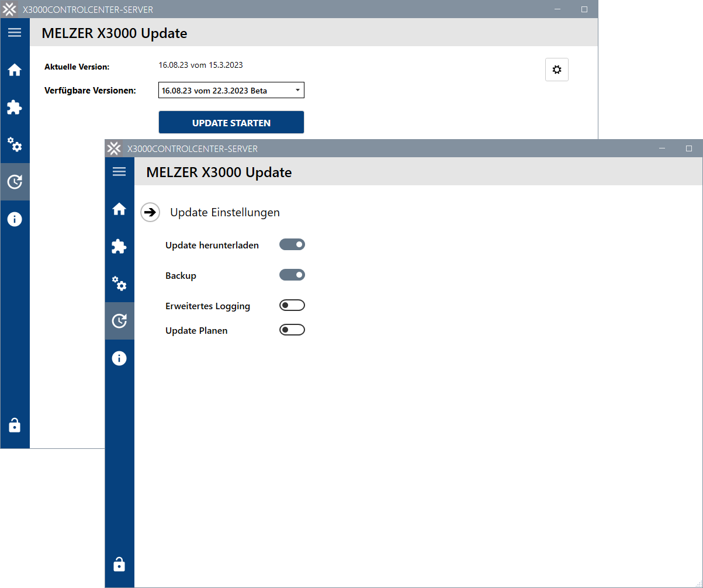
Task: Click the UPDATE STARTEN button
Action: click(231, 123)
